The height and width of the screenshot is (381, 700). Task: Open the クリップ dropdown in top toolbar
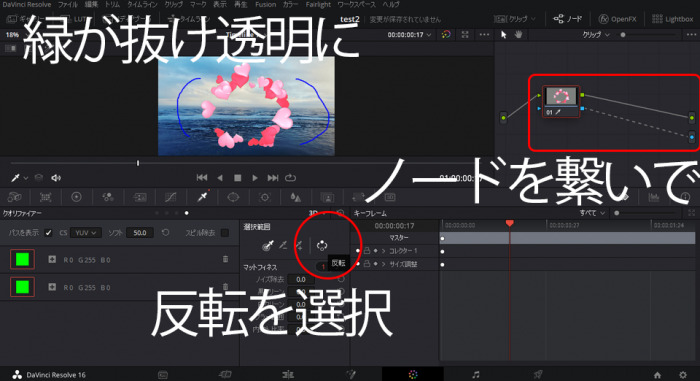pos(515,19)
